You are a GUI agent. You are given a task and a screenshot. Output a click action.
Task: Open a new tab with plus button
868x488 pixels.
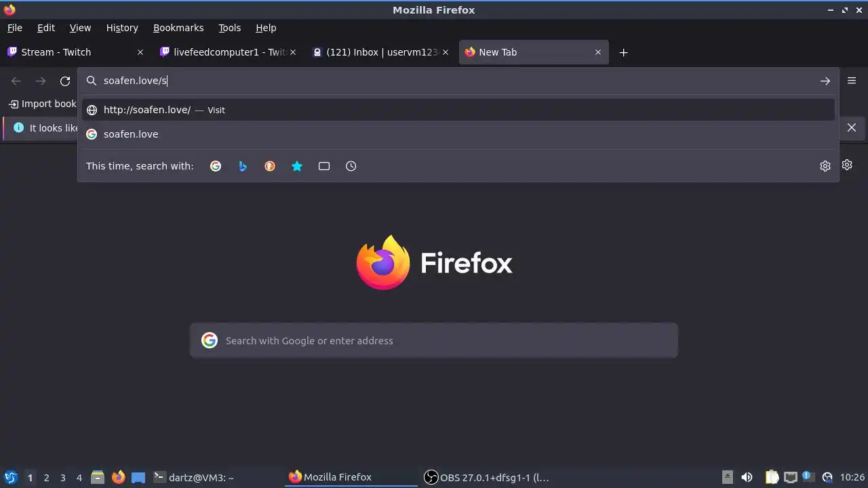point(624,52)
